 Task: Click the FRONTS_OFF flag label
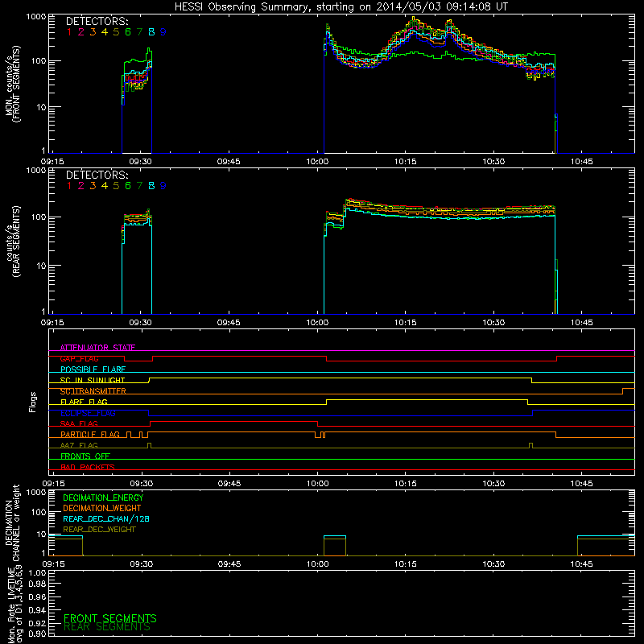(x=85, y=456)
